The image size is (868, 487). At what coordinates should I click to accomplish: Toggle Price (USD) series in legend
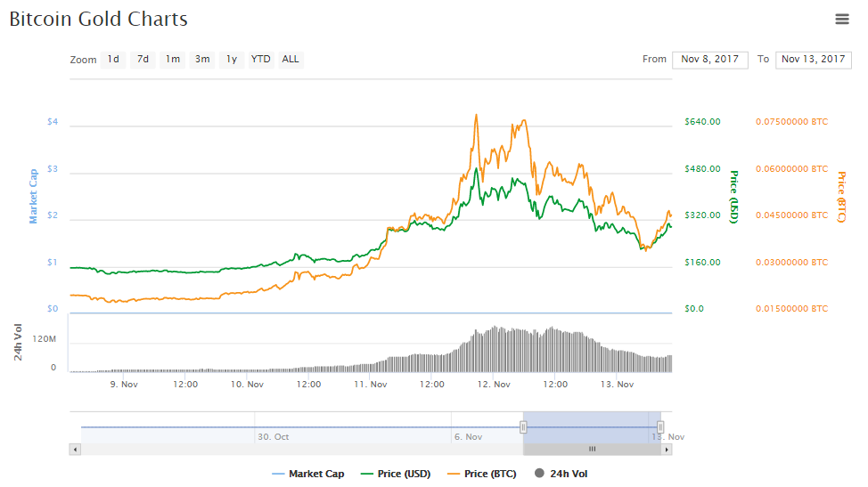[x=396, y=474]
